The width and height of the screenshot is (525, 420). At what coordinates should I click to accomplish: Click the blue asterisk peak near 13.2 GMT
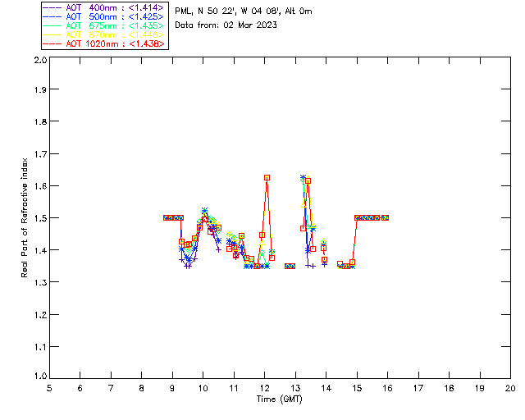pos(303,177)
